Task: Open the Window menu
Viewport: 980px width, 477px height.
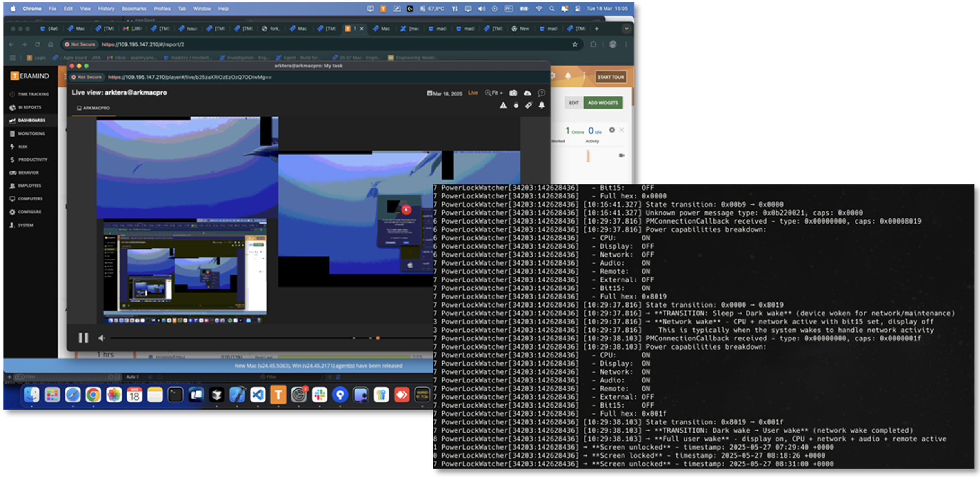Action: pos(202,9)
